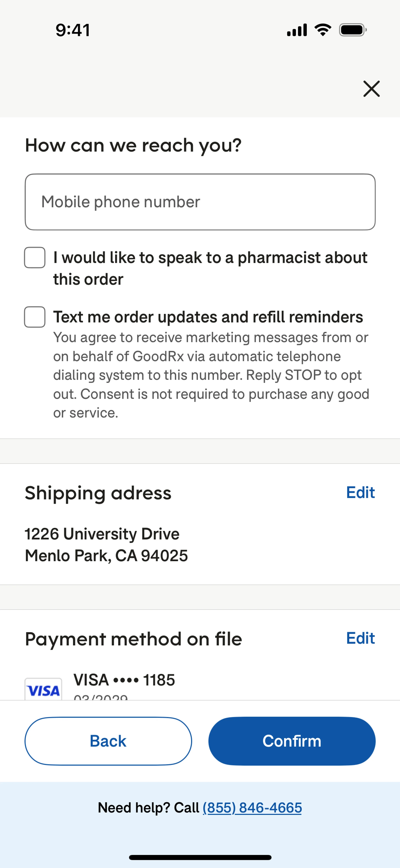Image resolution: width=400 pixels, height=868 pixels.
Task: Call the (855) 846-4665 help number
Action: click(x=252, y=808)
